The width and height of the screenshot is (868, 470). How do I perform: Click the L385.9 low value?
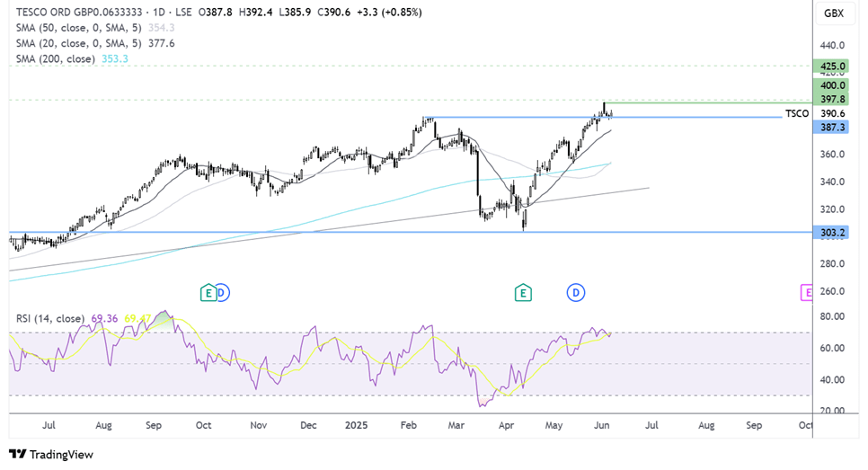pos(295,13)
